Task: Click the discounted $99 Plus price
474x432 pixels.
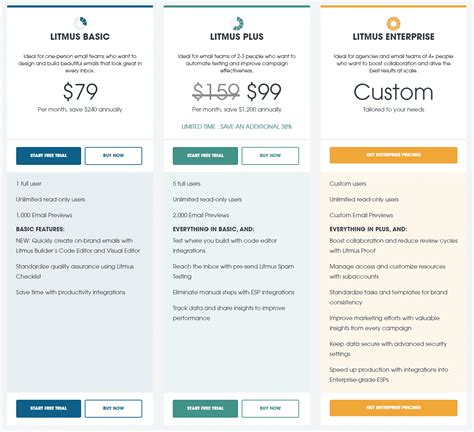Action: (264, 92)
